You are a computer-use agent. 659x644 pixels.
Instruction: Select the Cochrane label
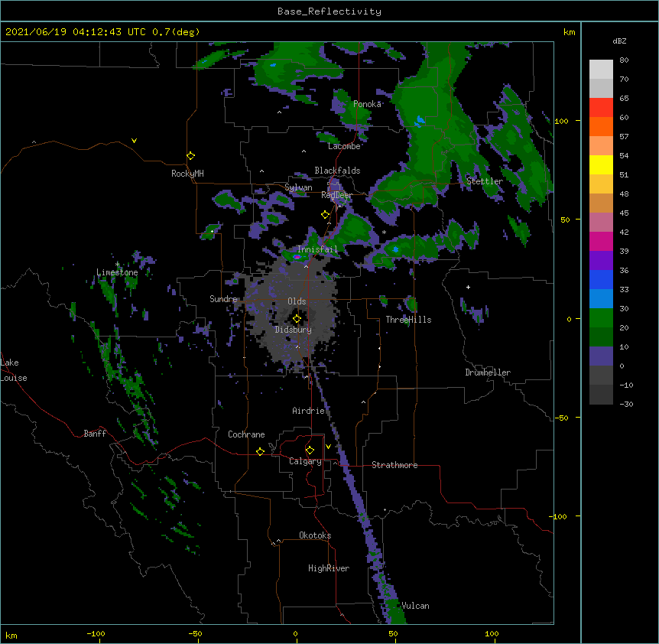246,434
